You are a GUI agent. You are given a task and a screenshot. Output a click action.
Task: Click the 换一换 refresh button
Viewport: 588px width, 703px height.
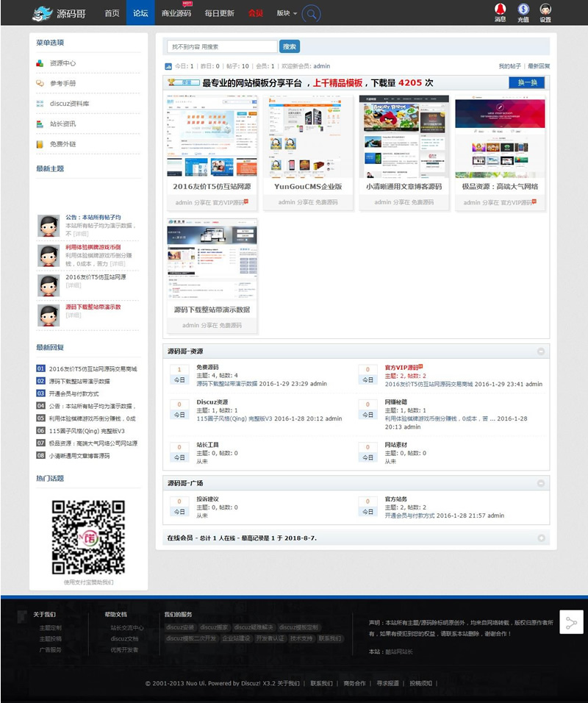click(x=527, y=82)
